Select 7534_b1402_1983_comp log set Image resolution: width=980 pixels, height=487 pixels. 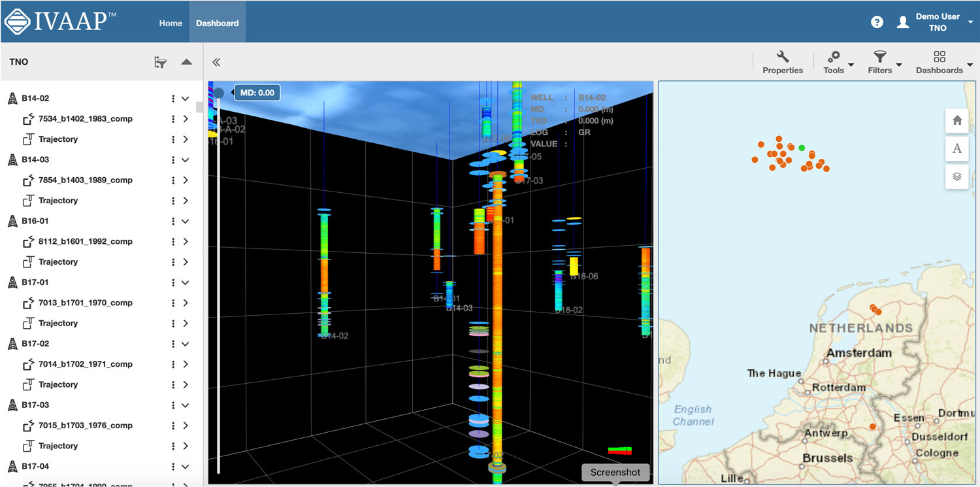(x=86, y=119)
